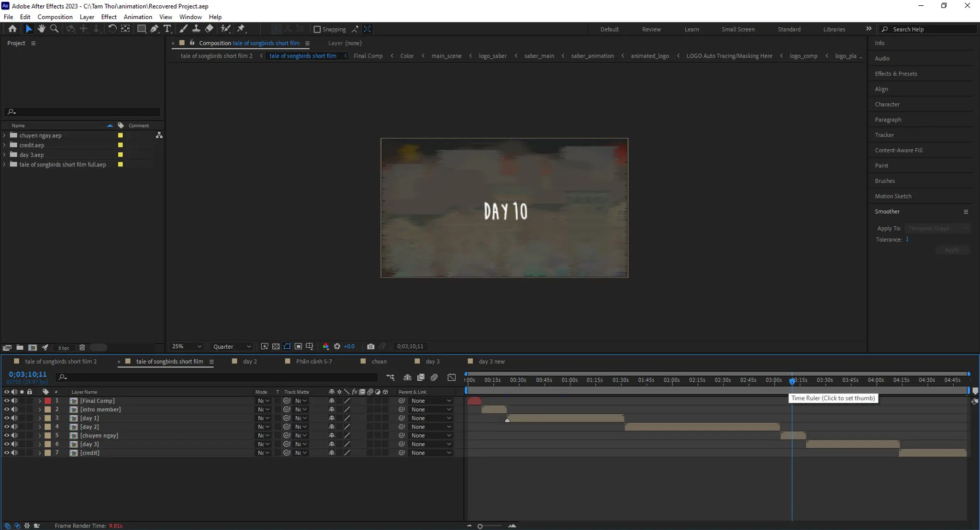The image size is (980, 530).
Task: Hide the day 1 layer video
Action: pos(7,418)
